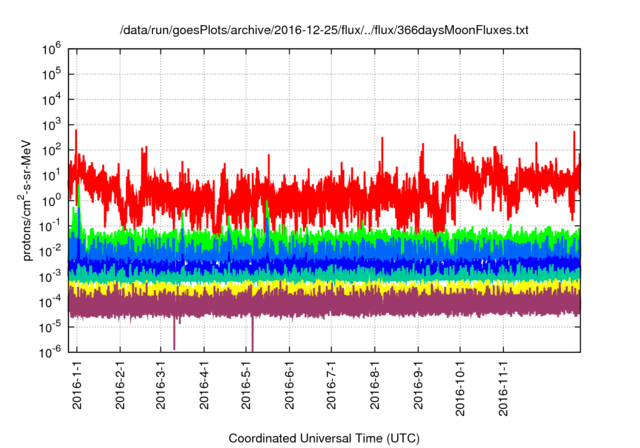This screenshot has height=448, width=640.
Task: Click the maroon downward spike near 2016-5-1
Action: [x=252, y=335]
